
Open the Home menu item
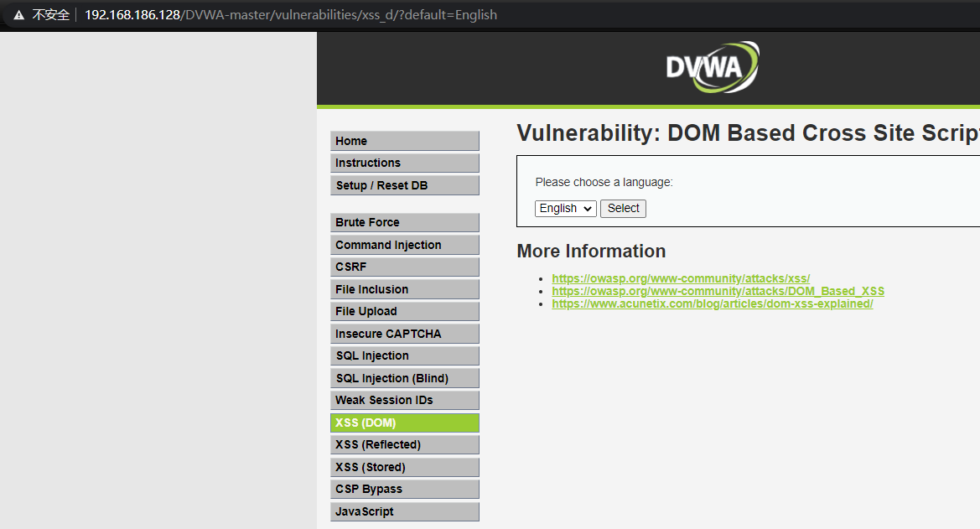[404, 141]
